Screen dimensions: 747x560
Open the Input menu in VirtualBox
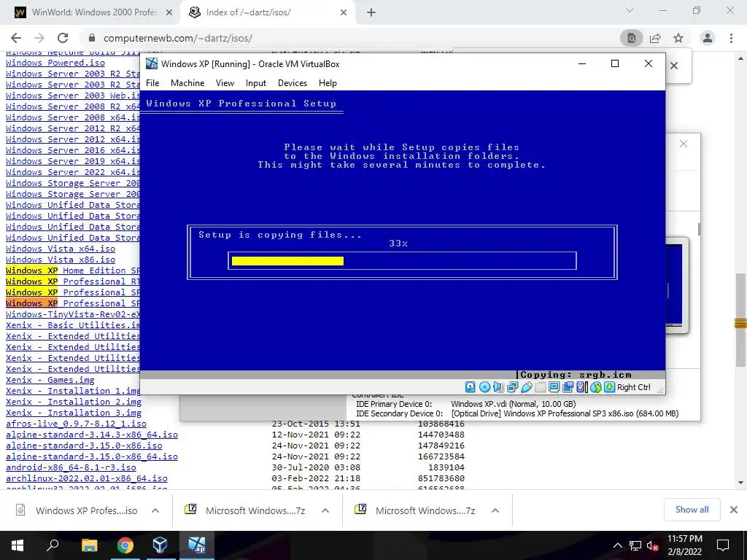(x=256, y=83)
